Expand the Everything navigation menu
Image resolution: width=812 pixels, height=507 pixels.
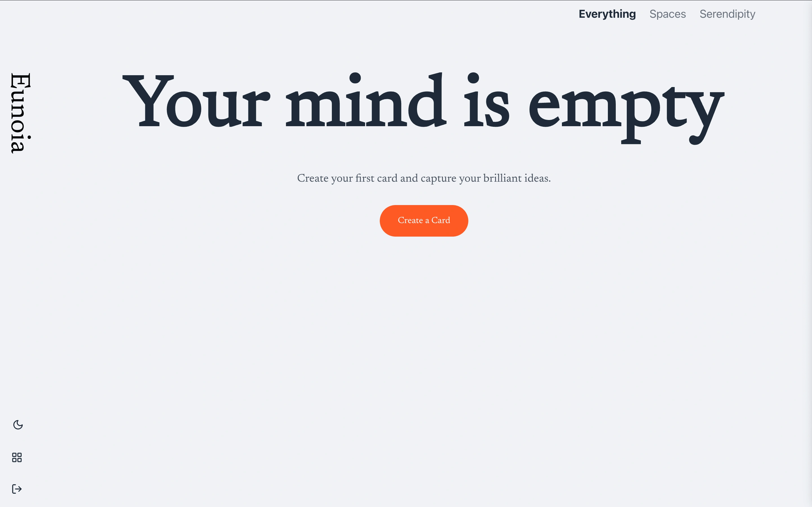tap(607, 14)
